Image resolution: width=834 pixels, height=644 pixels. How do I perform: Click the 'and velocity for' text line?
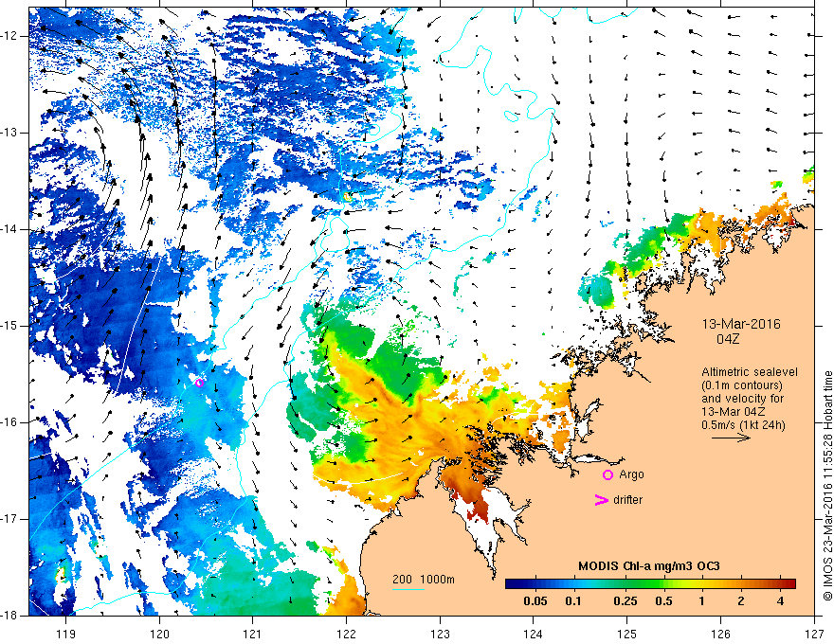(742, 399)
